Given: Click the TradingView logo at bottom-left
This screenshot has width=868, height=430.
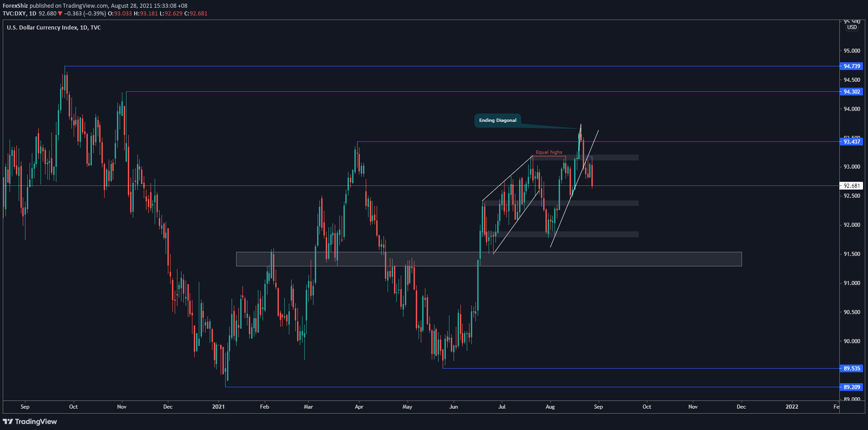Looking at the screenshot, I should pos(30,421).
